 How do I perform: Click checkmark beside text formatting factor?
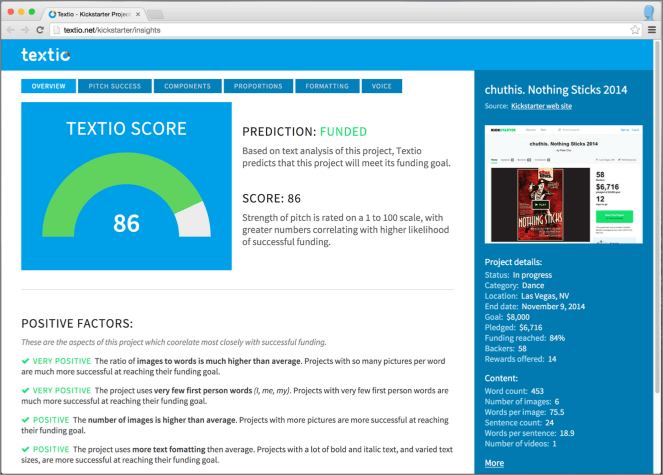pos(25,449)
